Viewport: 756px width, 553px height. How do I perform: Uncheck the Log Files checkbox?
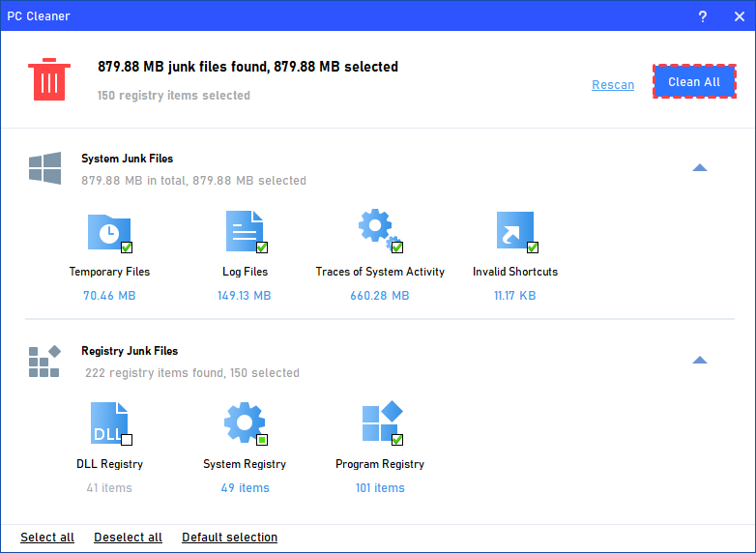262,247
